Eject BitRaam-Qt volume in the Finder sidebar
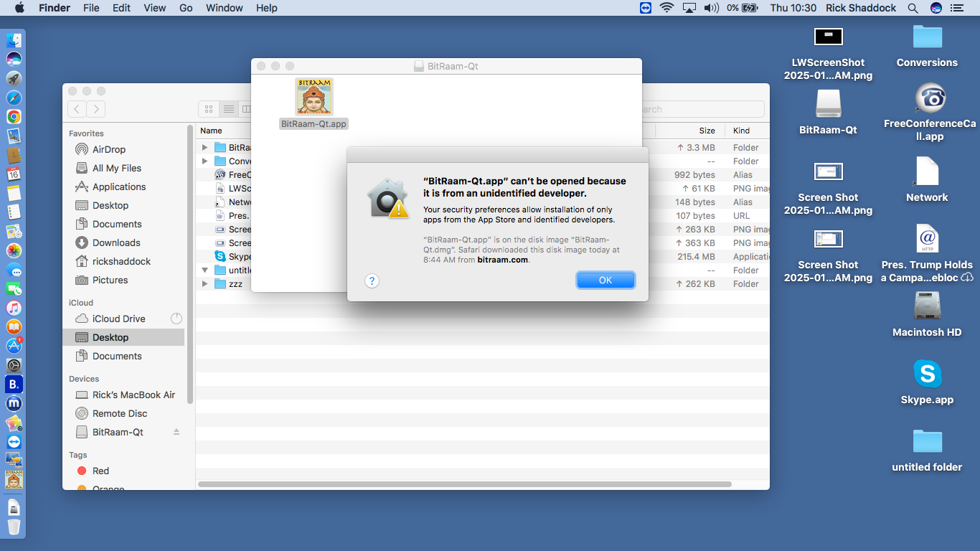The height and width of the screenshot is (551, 980). tap(176, 432)
